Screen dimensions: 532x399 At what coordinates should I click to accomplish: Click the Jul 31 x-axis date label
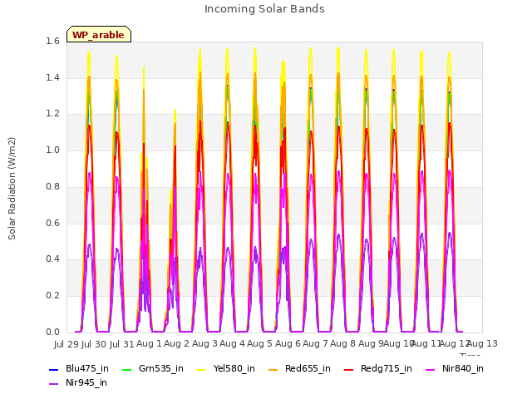click(121, 344)
